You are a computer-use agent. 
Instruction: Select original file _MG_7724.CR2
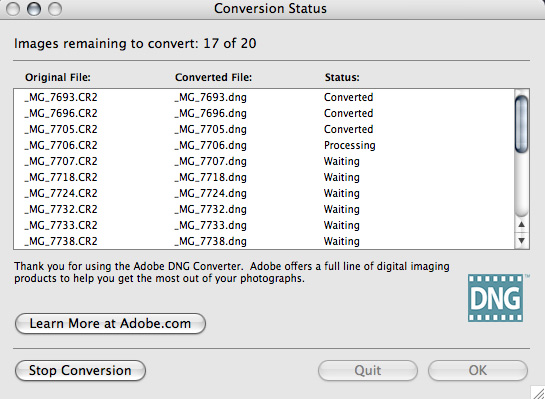61,193
